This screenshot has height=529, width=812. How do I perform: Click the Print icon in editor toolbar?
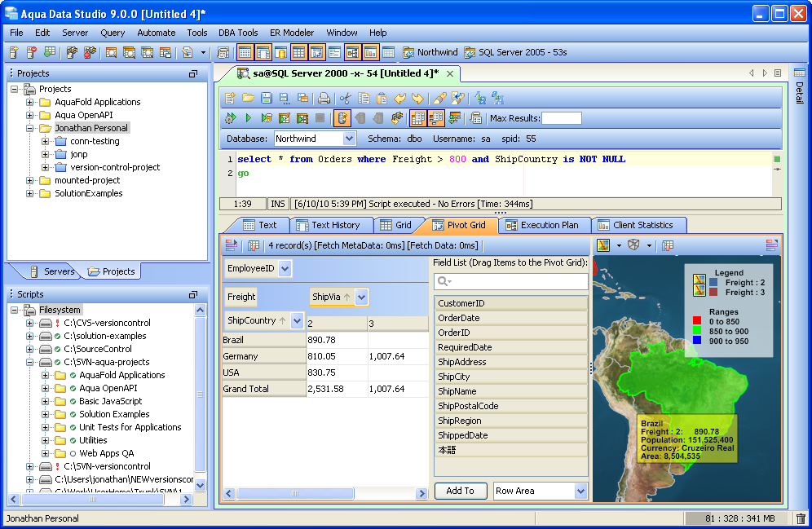(324, 98)
